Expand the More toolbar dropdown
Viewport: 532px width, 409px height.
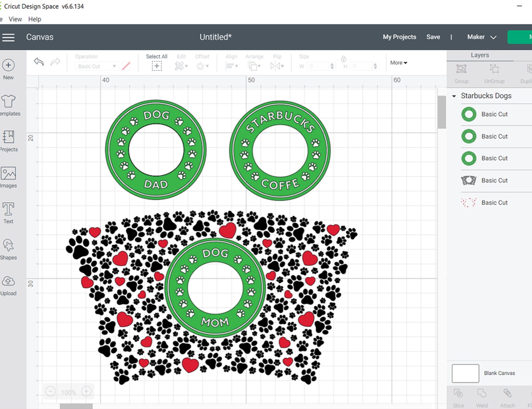click(x=399, y=63)
